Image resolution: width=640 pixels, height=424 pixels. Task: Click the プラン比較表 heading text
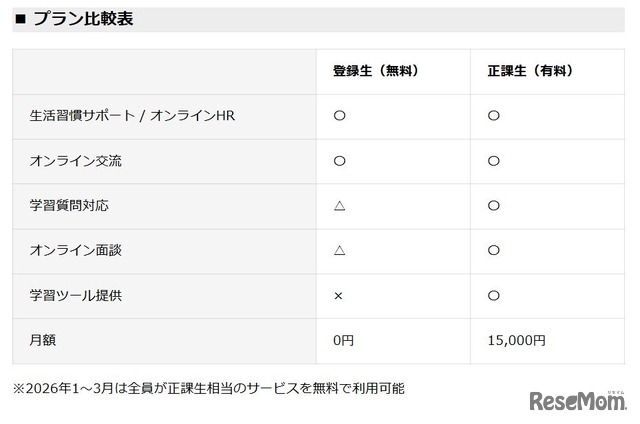tap(83, 19)
